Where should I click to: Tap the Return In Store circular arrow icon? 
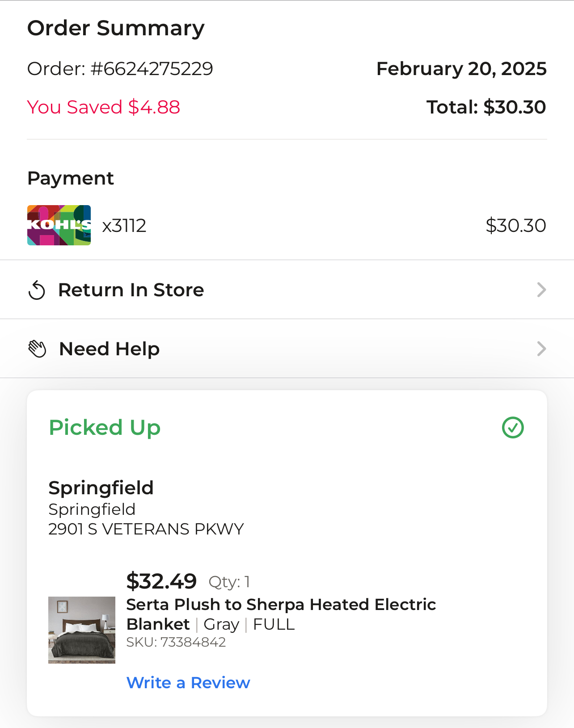pyautogui.click(x=37, y=290)
